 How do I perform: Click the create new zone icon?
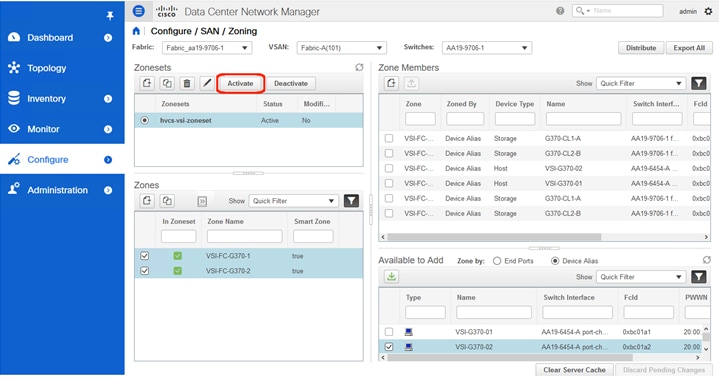click(147, 201)
